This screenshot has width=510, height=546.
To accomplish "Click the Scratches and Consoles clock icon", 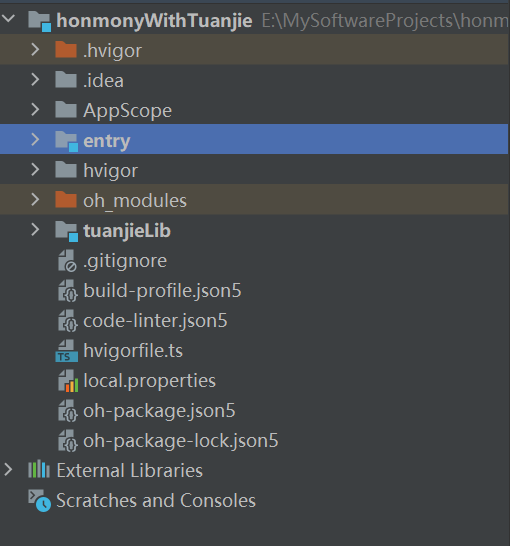I will pyautogui.click(x=39, y=500).
